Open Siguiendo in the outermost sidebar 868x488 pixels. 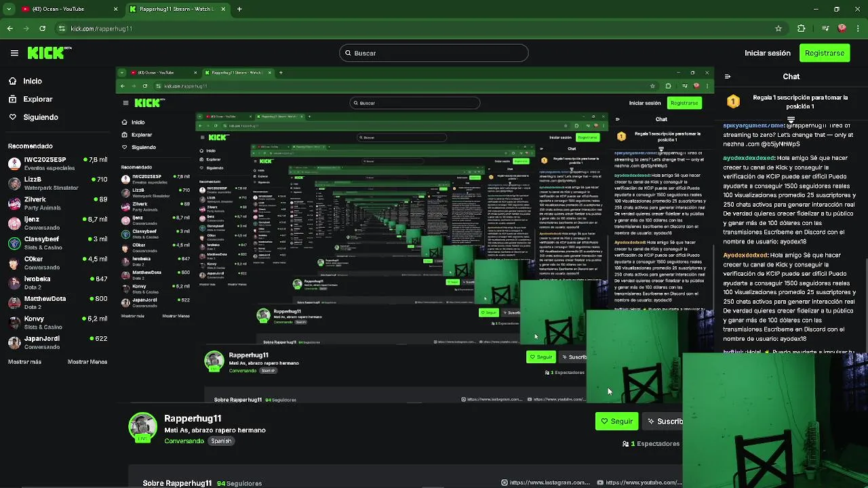coord(41,117)
